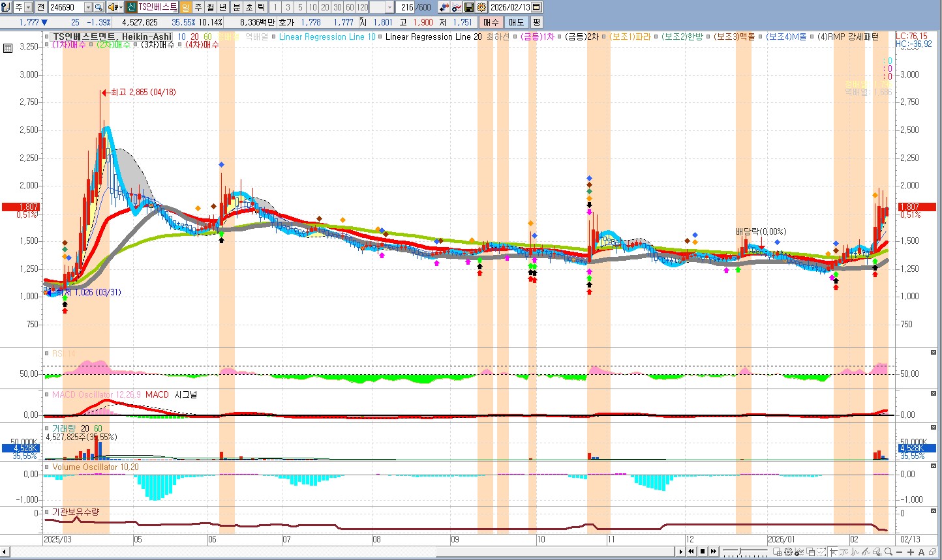The image size is (942, 560).
Task: Close the MACD Oscillator panel corner button
Action: (934, 394)
